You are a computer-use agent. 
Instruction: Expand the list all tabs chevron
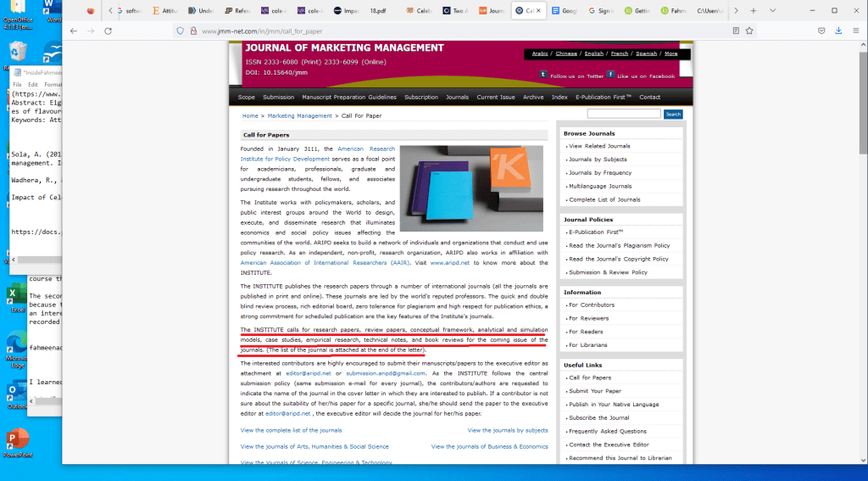click(x=773, y=10)
